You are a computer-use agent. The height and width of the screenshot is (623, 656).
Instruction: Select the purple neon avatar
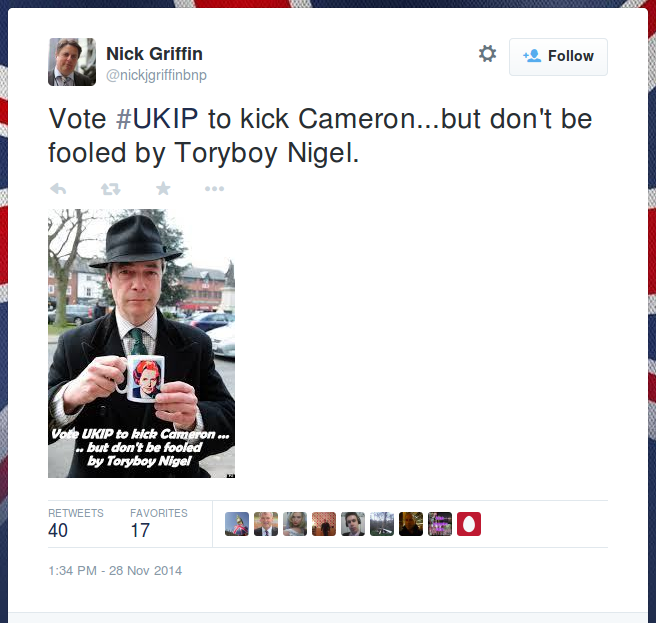440,524
